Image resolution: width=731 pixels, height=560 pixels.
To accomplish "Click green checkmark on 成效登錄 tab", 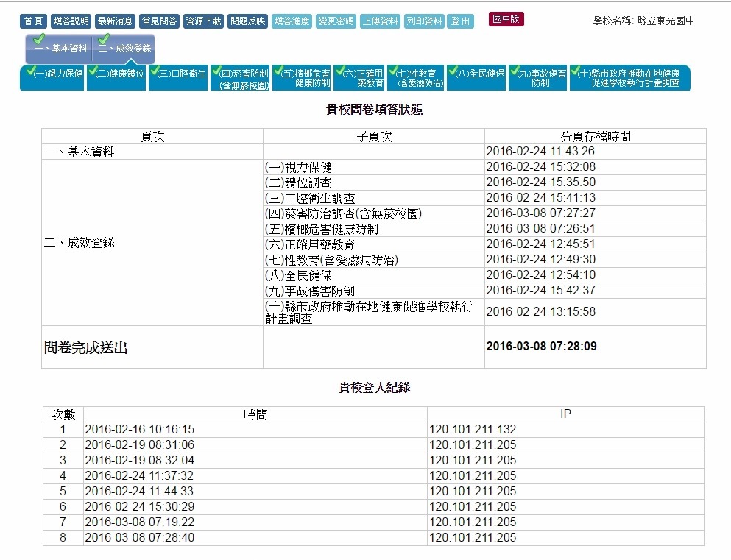I will pos(104,39).
